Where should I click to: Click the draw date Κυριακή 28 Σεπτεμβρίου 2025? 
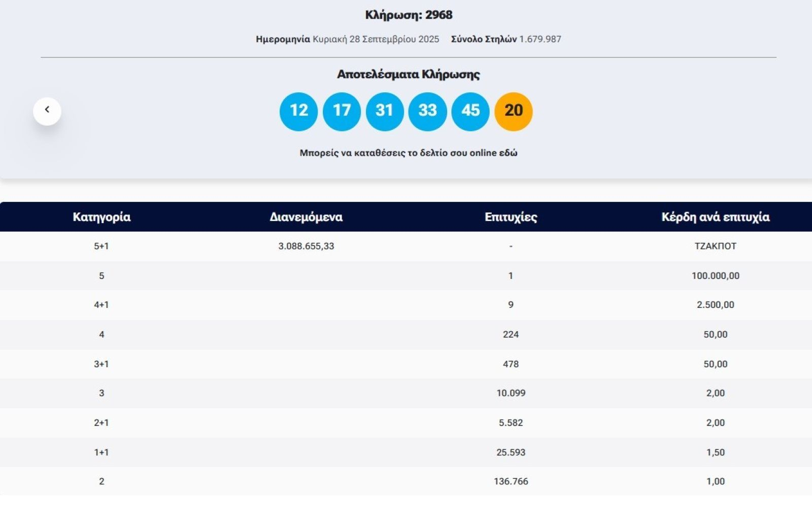(x=376, y=40)
